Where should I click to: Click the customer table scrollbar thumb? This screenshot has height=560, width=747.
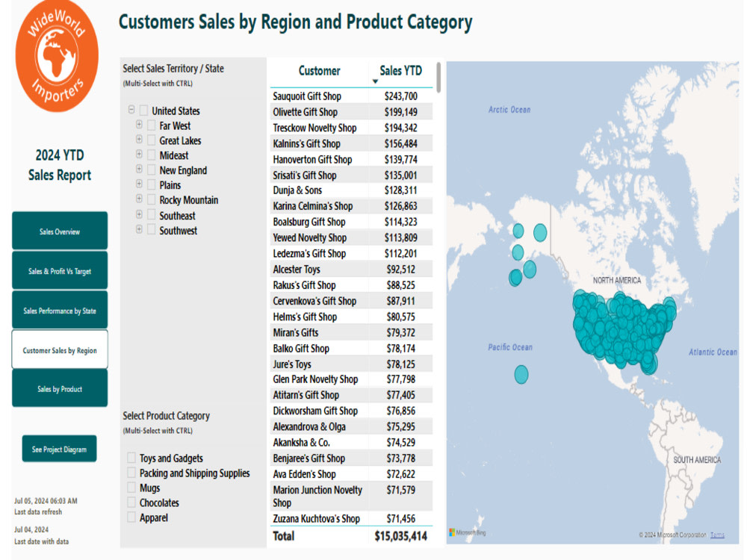[x=438, y=77]
